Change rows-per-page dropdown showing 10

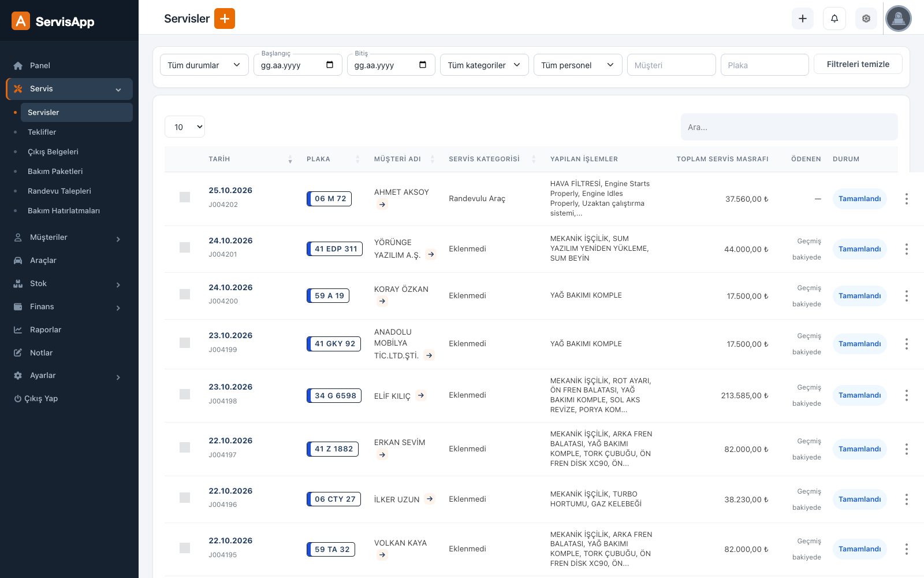click(x=185, y=127)
